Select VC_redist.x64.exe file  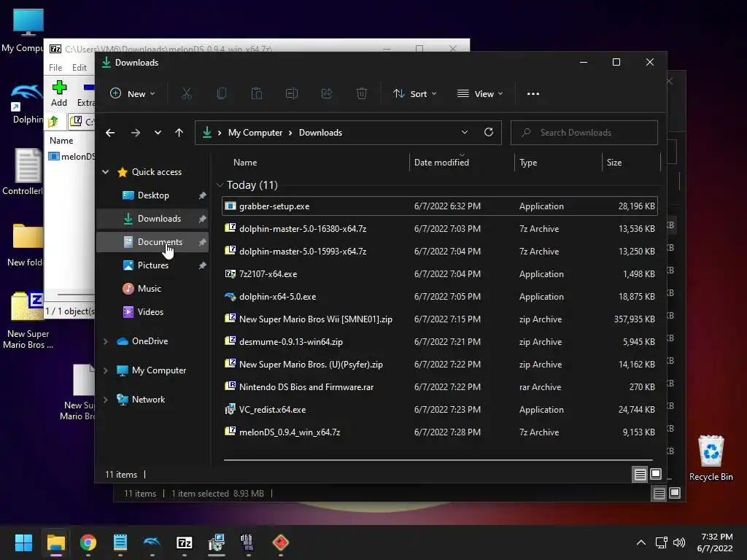pyautogui.click(x=440, y=410)
